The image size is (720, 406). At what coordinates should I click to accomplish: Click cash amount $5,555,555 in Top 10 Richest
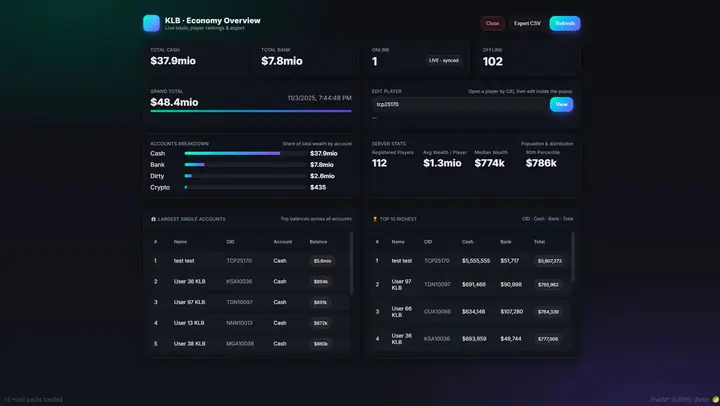476,261
